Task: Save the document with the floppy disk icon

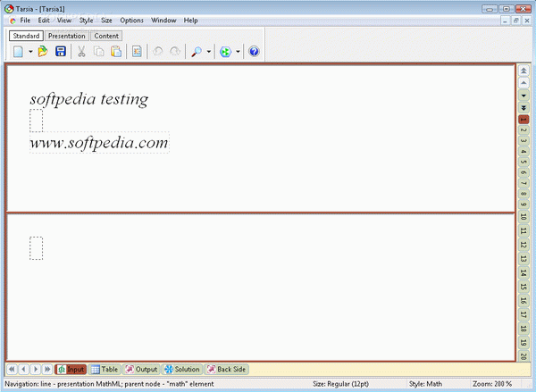Action: point(61,52)
